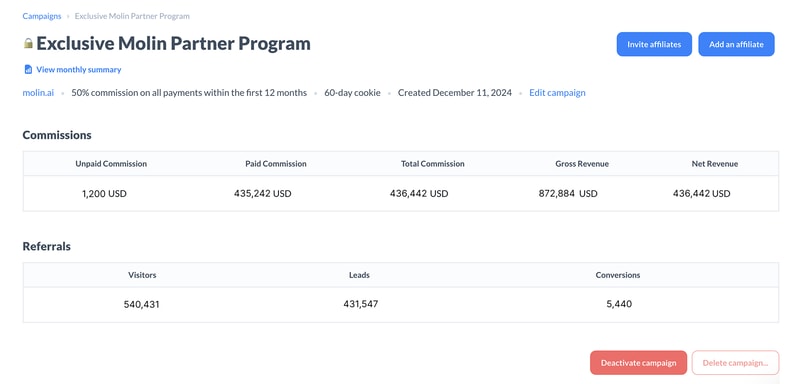The width and height of the screenshot is (800, 384).
Task: Go to Campaigns breadcrumb
Action: coord(42,16)
